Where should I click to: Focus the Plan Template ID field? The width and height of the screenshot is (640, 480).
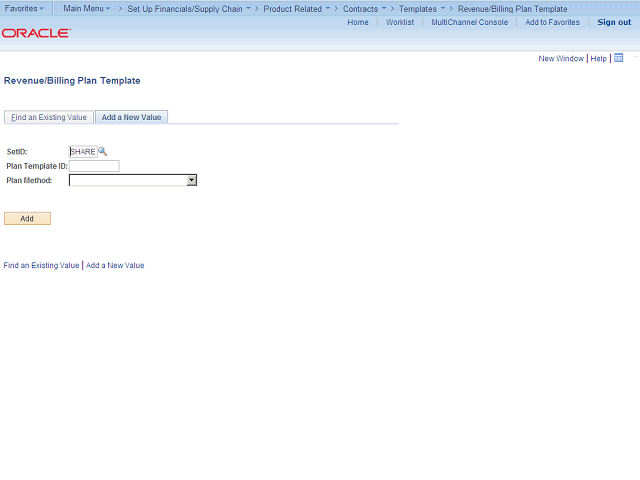coord(94,166)
